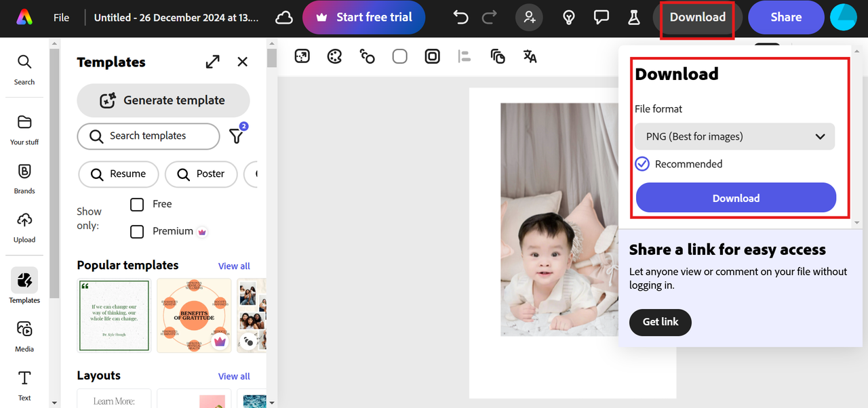Image resolution: width=868 pixels, height=408 pixels.
Task: Toggle the Recommended checkmark
Action: (642, 164)
